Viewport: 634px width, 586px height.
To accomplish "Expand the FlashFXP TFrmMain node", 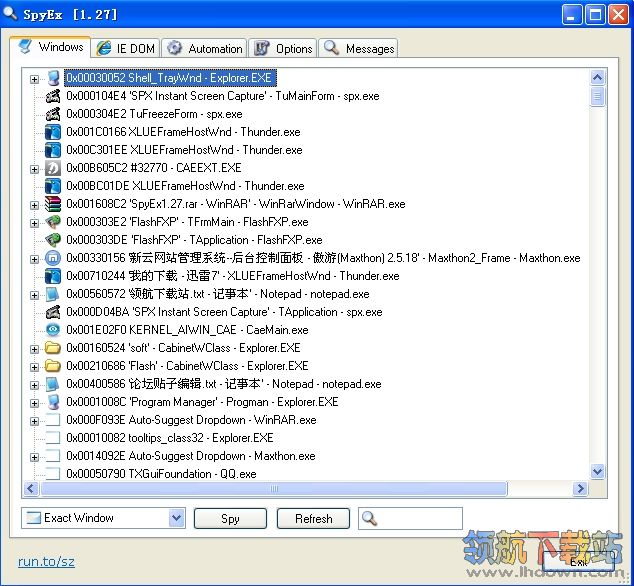I will click(34, 223).
